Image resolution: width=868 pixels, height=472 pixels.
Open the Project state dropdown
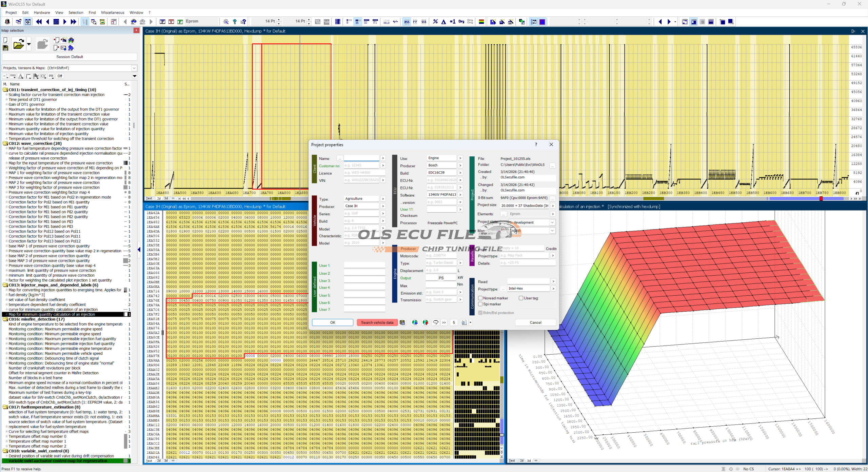tap(552, 222)
